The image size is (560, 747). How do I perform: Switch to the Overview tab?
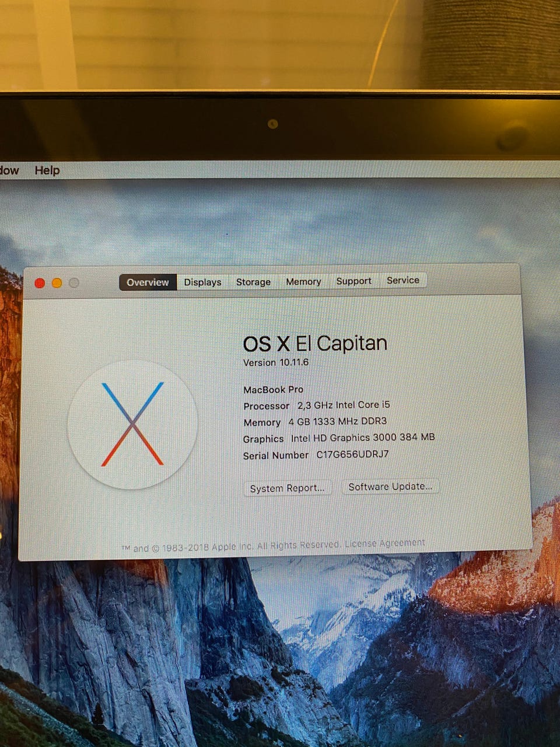click(148, 282)
